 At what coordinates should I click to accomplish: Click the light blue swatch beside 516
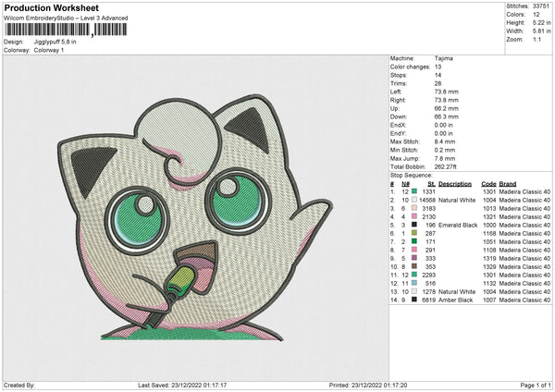(x=414, y=283)
